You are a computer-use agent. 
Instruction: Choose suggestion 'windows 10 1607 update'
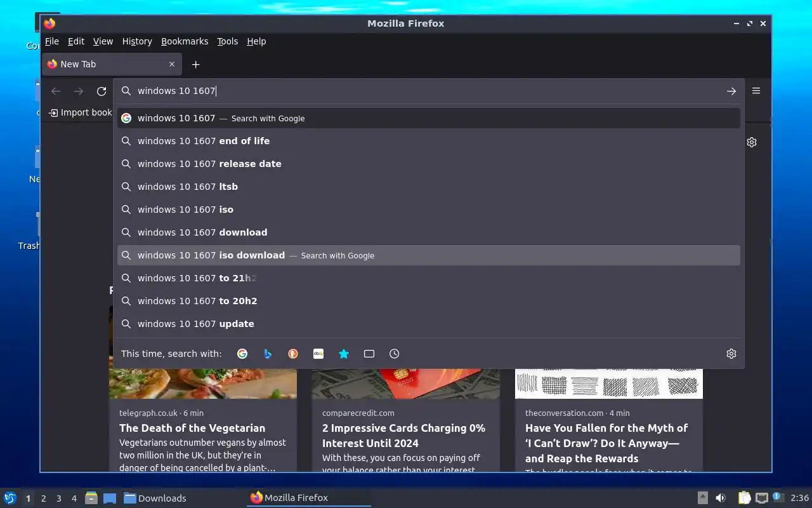click(x=429, y=324)
